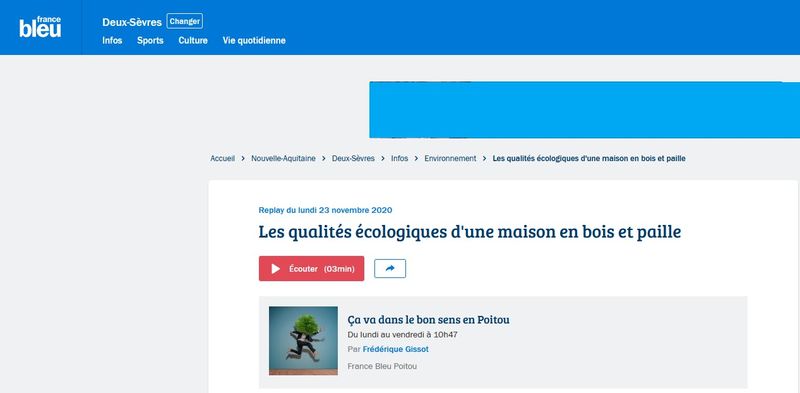The height and width of the screenshot is (393, 800).
Task: Open the Ça va dans le bon sens en Poitou show
Action: 428,320
